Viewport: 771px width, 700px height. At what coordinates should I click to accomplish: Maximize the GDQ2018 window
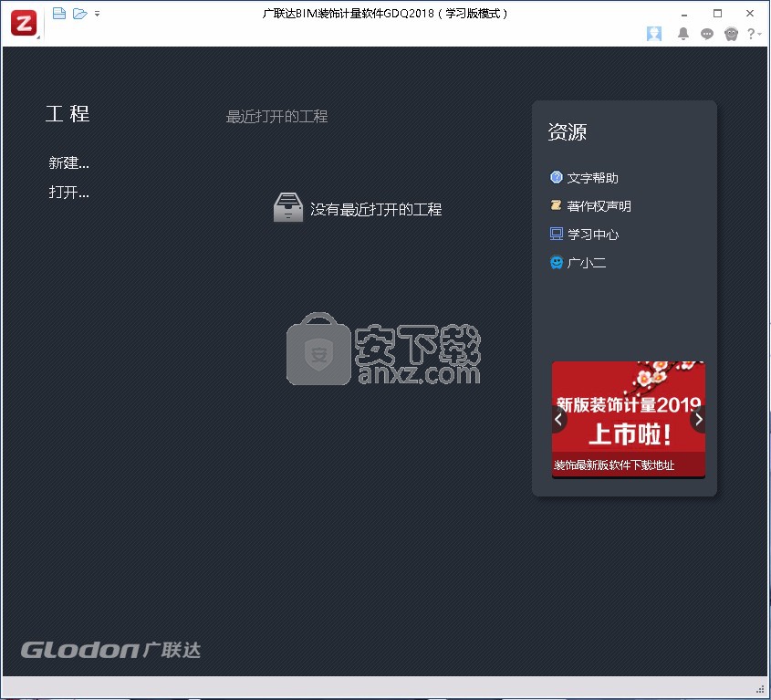point(717,14)
